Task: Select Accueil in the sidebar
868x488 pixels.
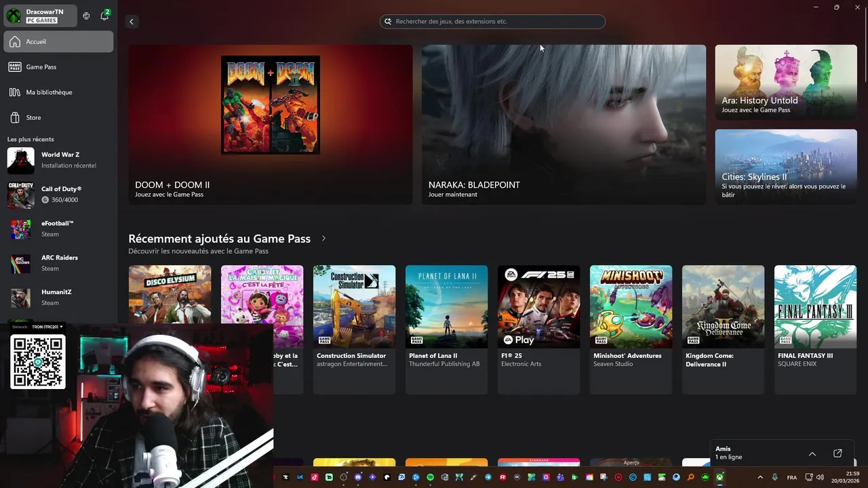Action: click(x=58, y=41)
